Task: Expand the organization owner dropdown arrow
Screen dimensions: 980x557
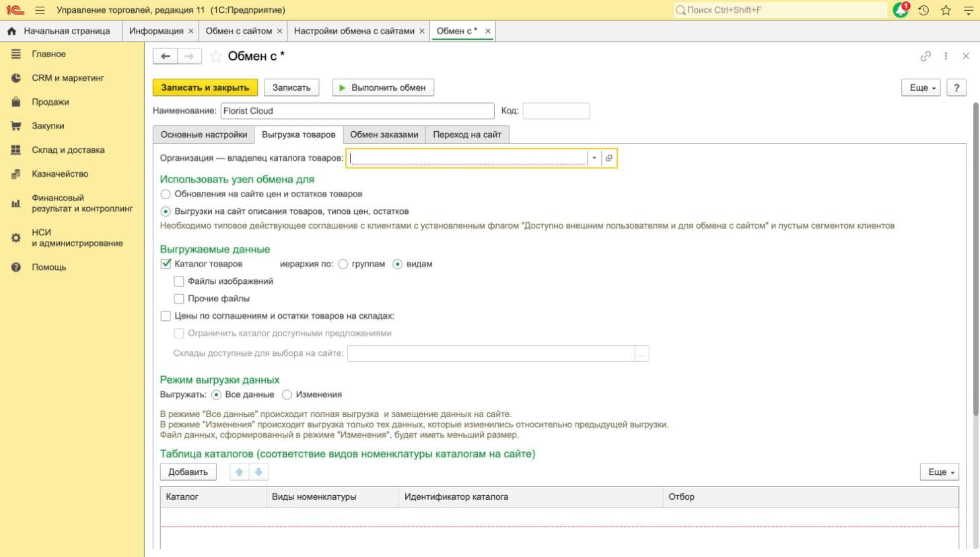Action: click(594, 158)
